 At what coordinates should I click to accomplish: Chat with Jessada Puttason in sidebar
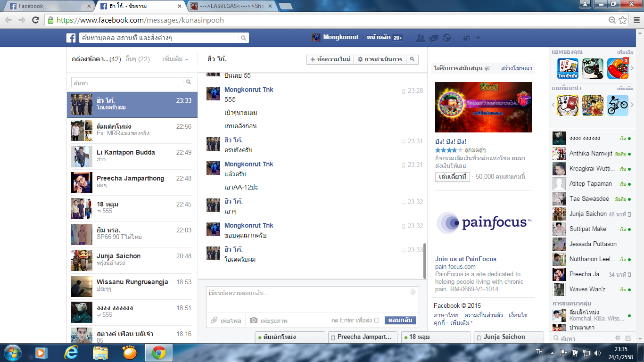click(x=593, y=244)
